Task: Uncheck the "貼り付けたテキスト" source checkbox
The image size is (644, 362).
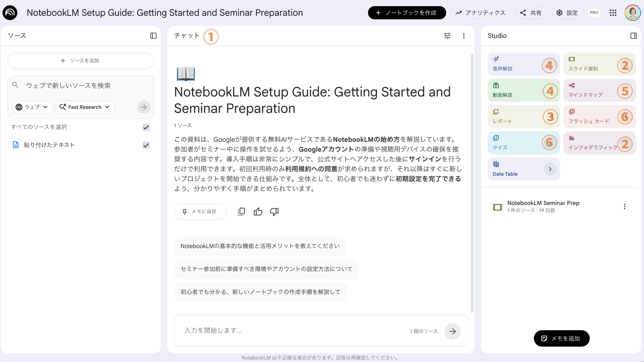Action: pos(146,145)
